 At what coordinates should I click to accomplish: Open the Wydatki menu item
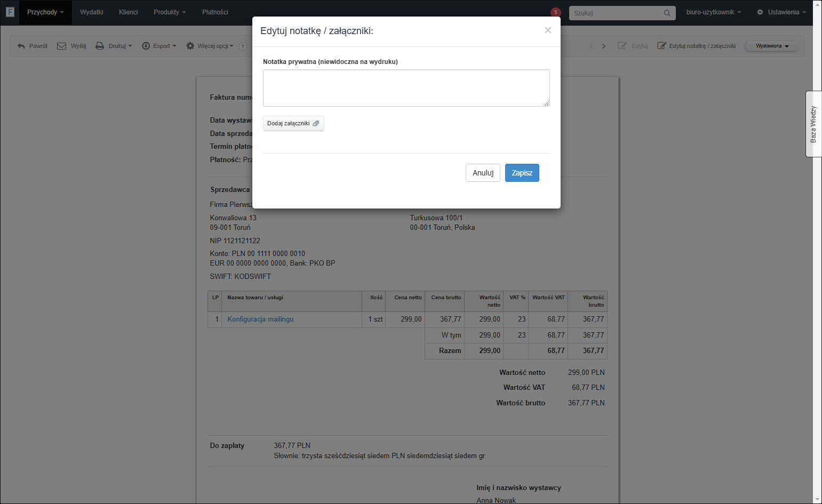coord(92,12)
